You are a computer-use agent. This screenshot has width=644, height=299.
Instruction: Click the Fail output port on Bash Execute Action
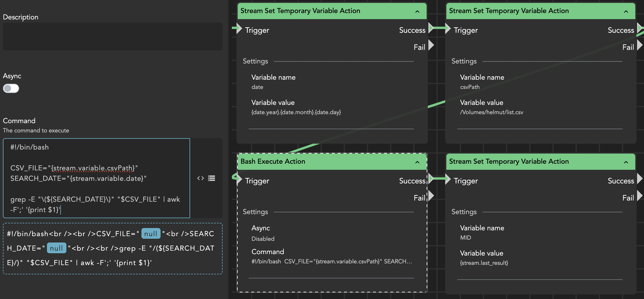click(x=431, y=196)
